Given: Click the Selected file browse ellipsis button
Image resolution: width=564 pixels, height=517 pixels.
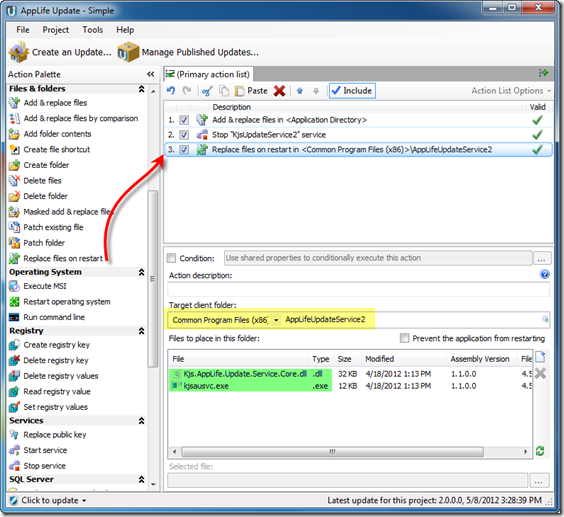Looking at the screenshot, I should pyautogui.click(x=538, y=481).
